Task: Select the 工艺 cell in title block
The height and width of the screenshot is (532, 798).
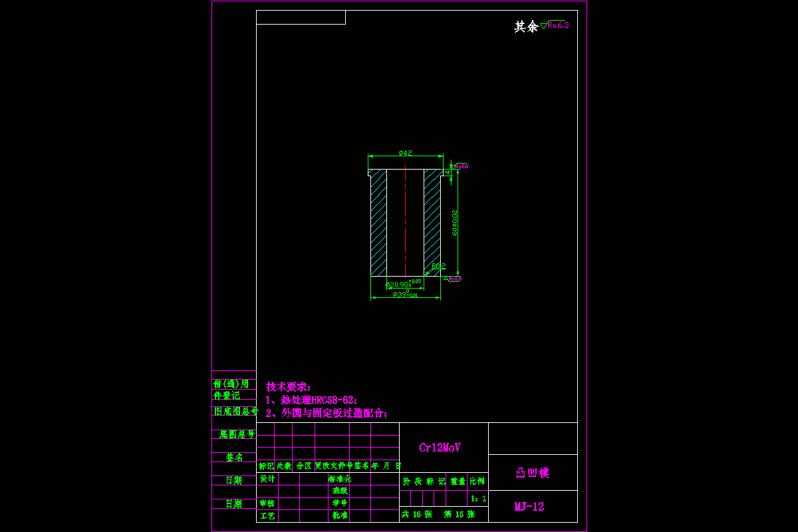Action: tap(267, 515)
